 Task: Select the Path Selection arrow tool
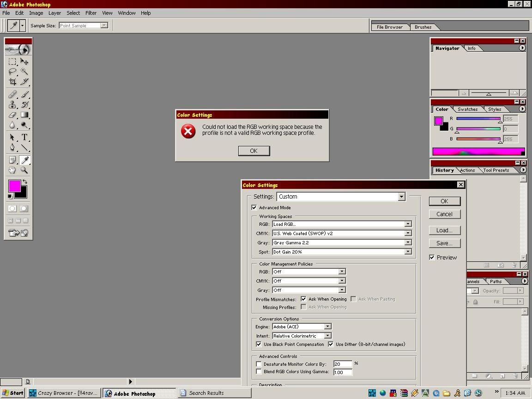coord(12,138)
